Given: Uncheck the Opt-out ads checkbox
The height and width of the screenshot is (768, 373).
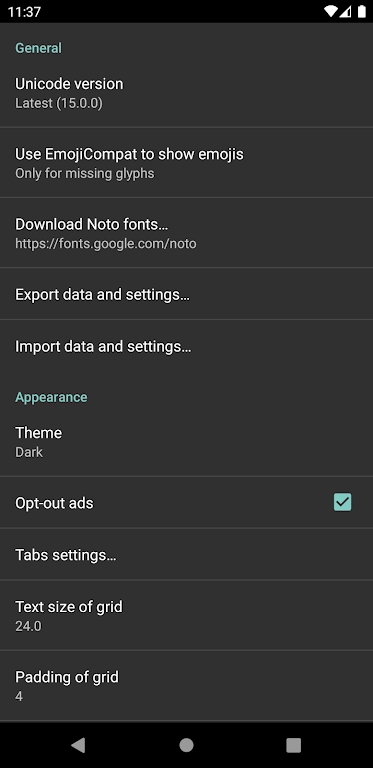Looking at the screenshot, I should (342, 502).
